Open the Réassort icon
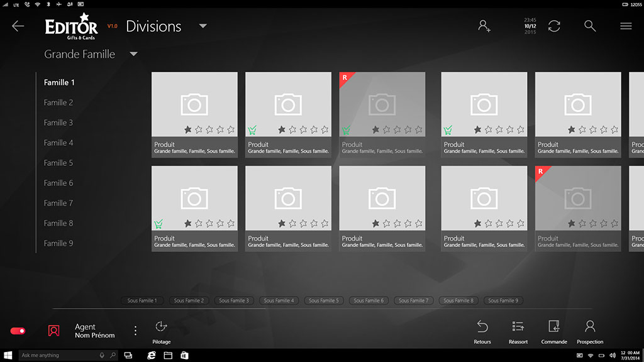The width and height of the screenshot is (644, 362). point(518,327)
